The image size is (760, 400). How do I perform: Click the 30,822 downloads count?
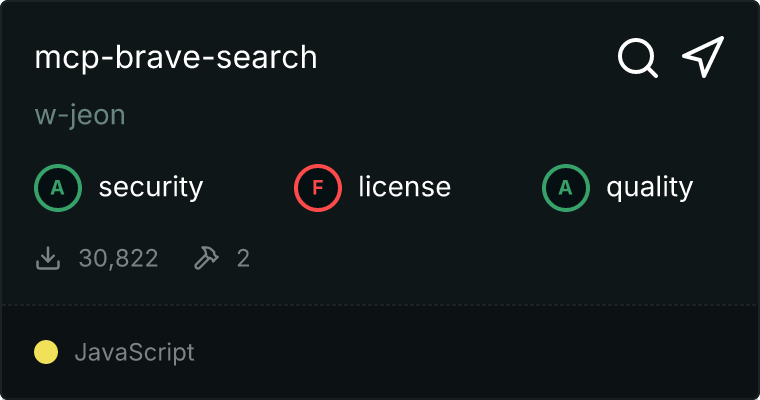[x=118, y=259]
